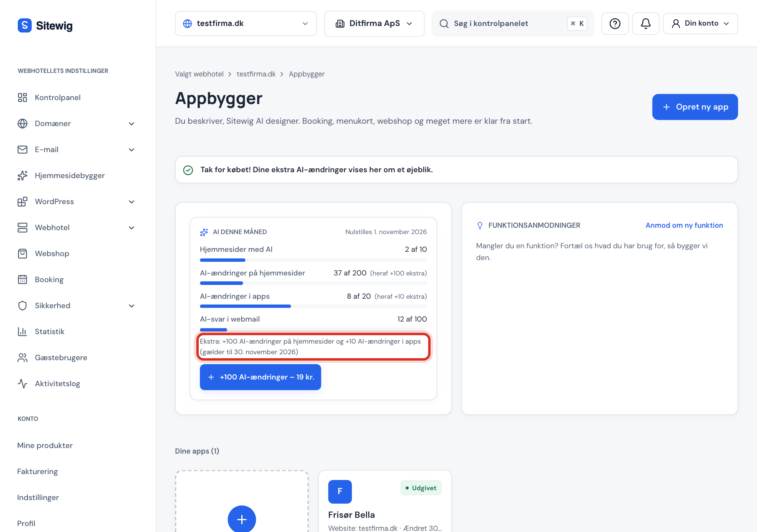
Task: Click the search magnifier icon
Action: tap(444, 24)
